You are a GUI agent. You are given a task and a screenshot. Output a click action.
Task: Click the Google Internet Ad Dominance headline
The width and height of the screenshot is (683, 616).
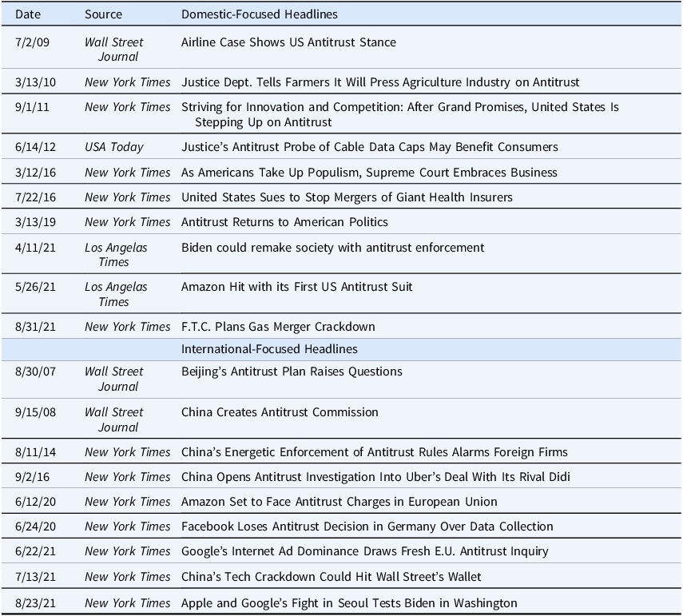point(364,551)
